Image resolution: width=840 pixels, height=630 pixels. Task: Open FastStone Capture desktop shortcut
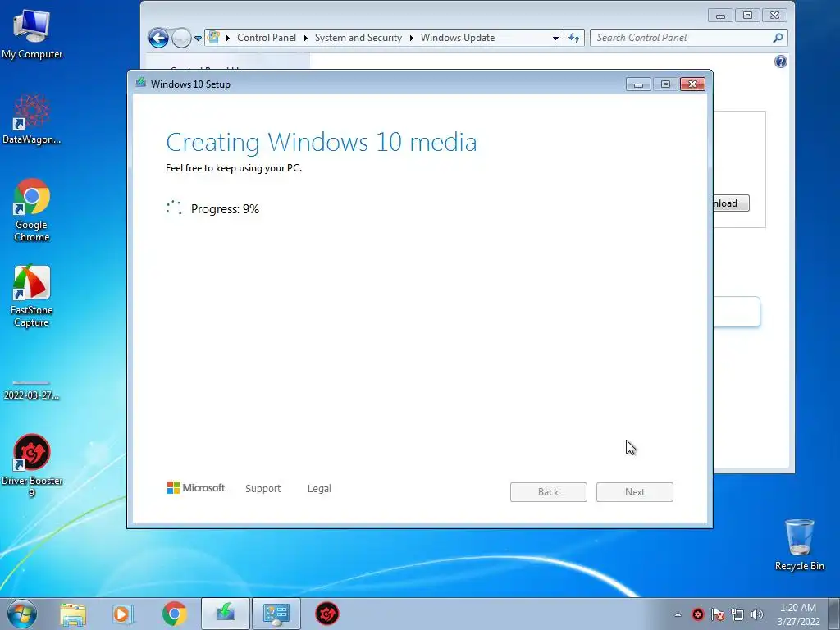point(32,295)
